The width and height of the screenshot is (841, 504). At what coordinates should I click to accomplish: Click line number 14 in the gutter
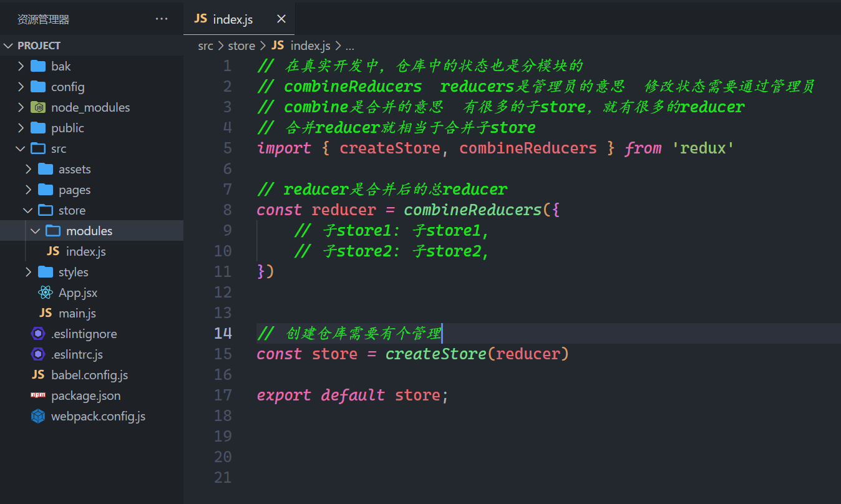point(223,333)
